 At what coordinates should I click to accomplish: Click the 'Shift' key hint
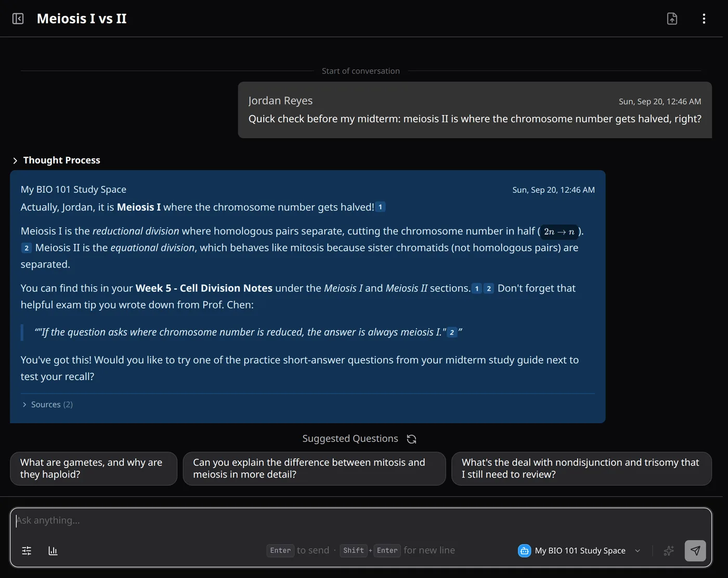pyautogui.click(x=354, y=550)
